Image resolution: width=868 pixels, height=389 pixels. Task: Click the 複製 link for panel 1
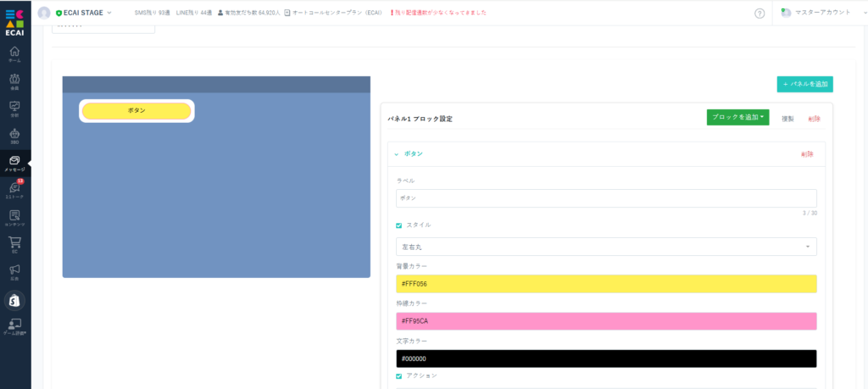point(787,119)
